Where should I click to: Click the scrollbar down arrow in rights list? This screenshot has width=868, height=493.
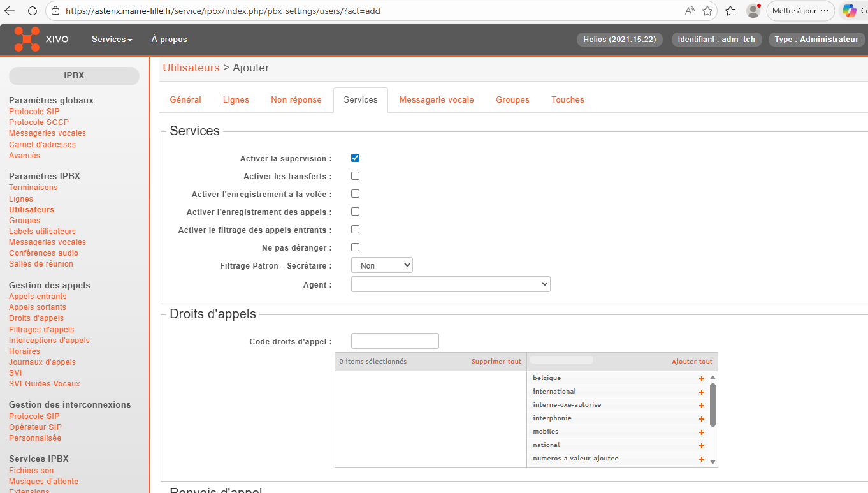point(712,462)
